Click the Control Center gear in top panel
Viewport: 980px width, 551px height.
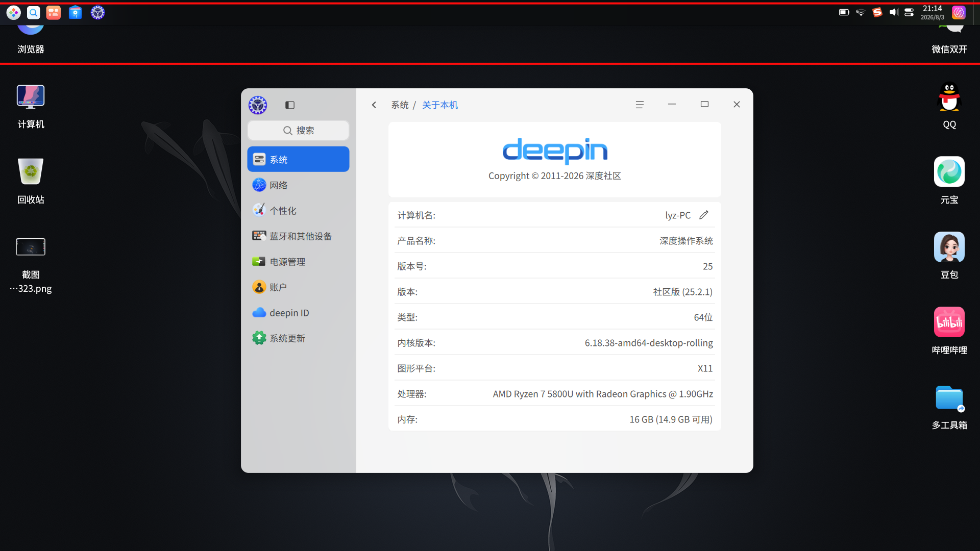point(97,13)
